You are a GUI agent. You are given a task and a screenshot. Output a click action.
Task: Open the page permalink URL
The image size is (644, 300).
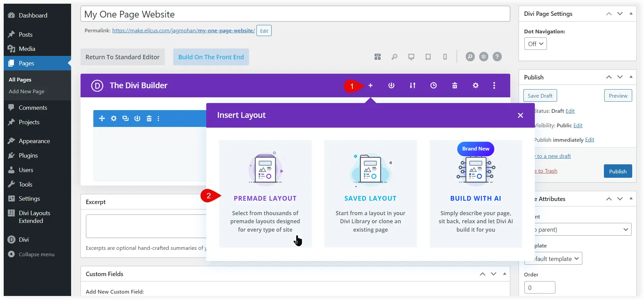click(184, 31)
